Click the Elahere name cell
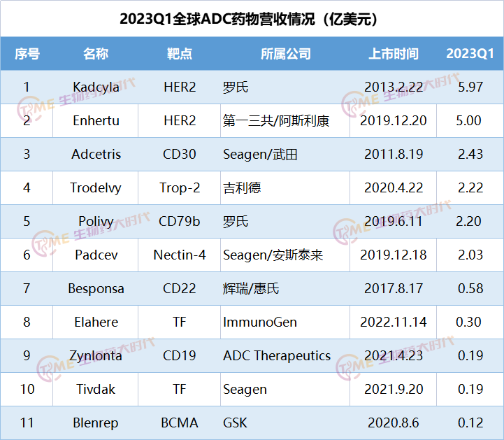 click(96, 322)
